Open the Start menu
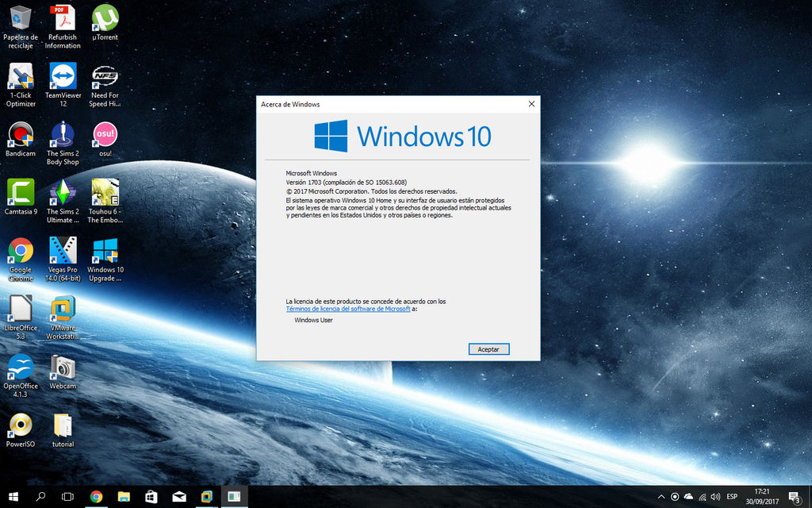This screenshot has width=812, height=508. 12,496
